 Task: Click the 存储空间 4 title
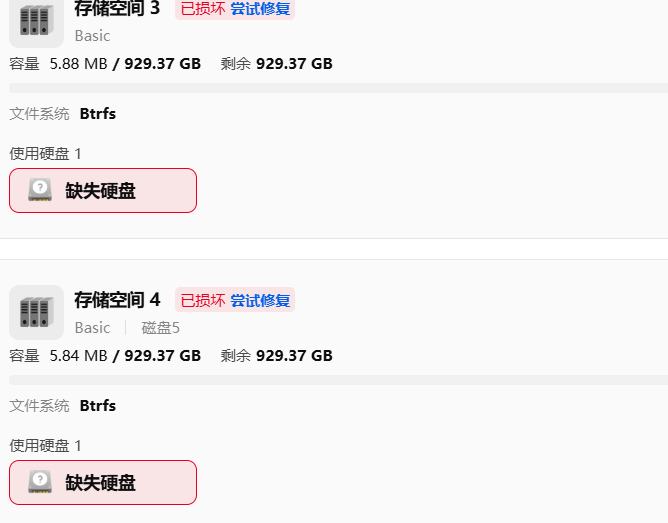(117, 300)
